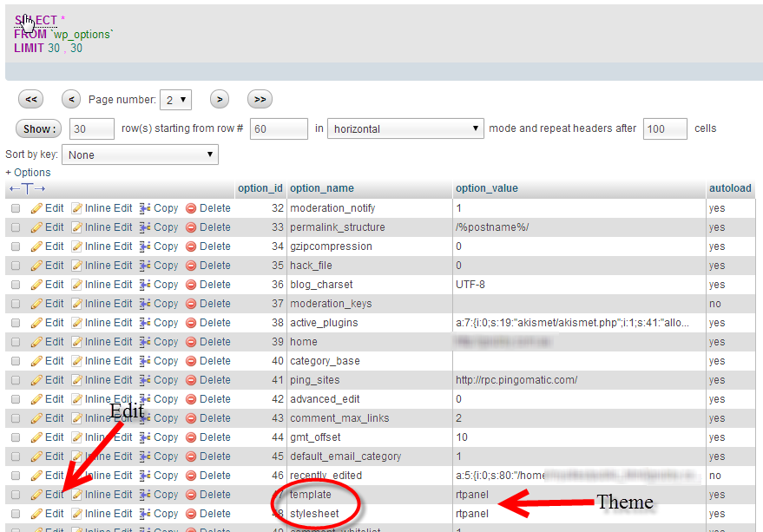The height and width of the screenshot is (532, 763).
Task: Expand the Sort by key dropdown
Action: point(140,154)
